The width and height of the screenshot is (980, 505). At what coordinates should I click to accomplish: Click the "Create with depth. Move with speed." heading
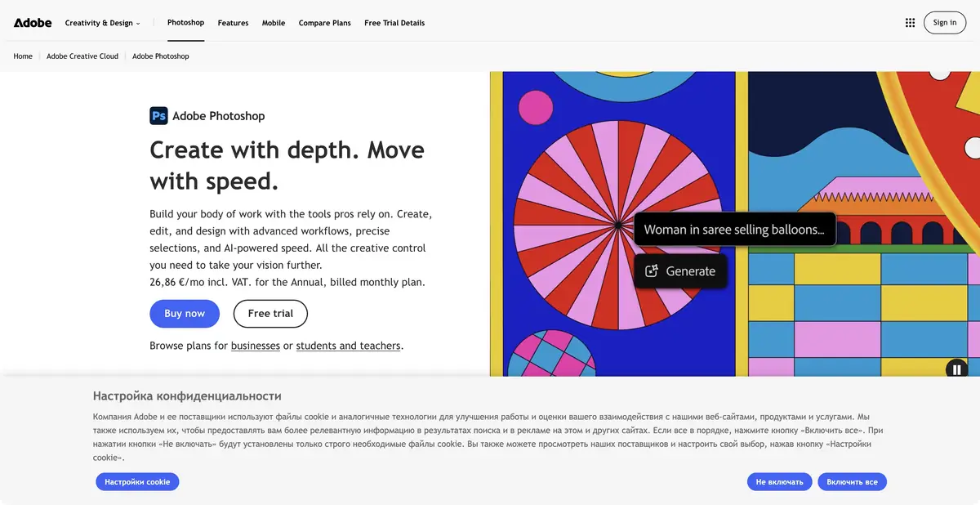[287, 164]
